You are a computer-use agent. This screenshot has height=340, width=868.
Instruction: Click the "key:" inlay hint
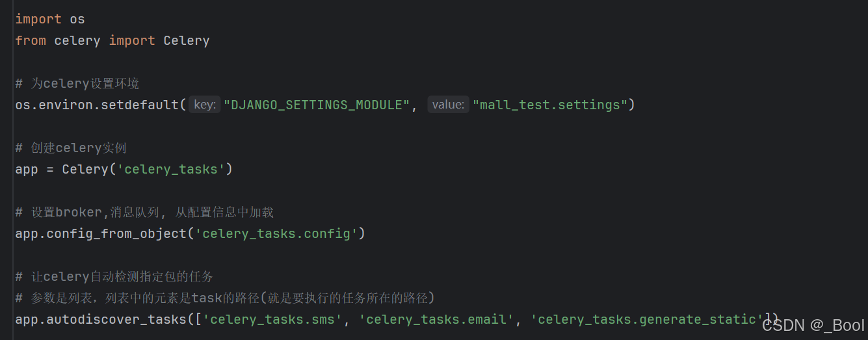point(205,105)
